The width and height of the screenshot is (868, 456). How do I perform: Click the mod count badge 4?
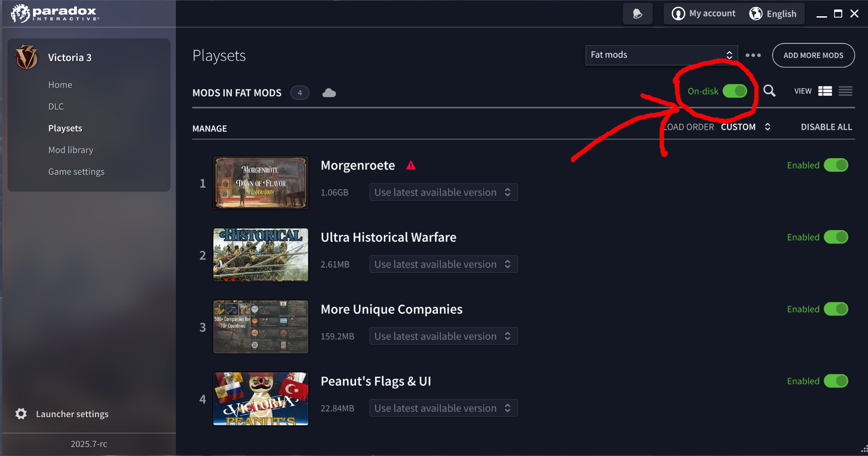(300, 93)
